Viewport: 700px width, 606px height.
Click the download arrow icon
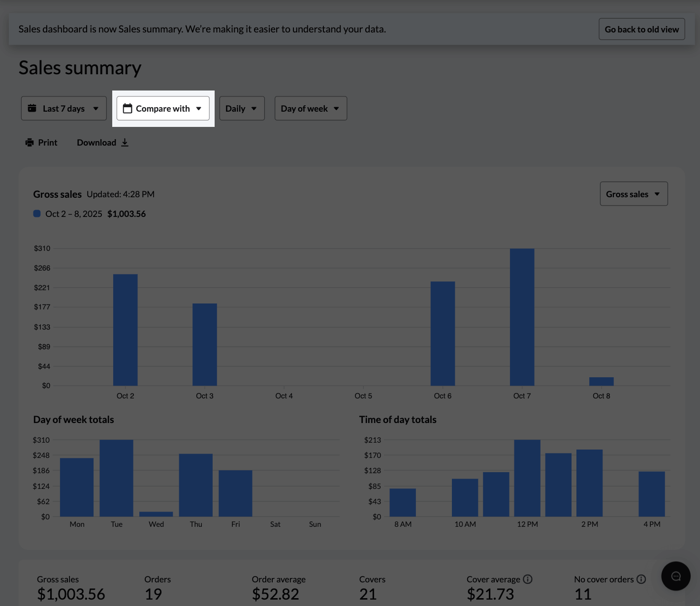[x=125, y=143]
